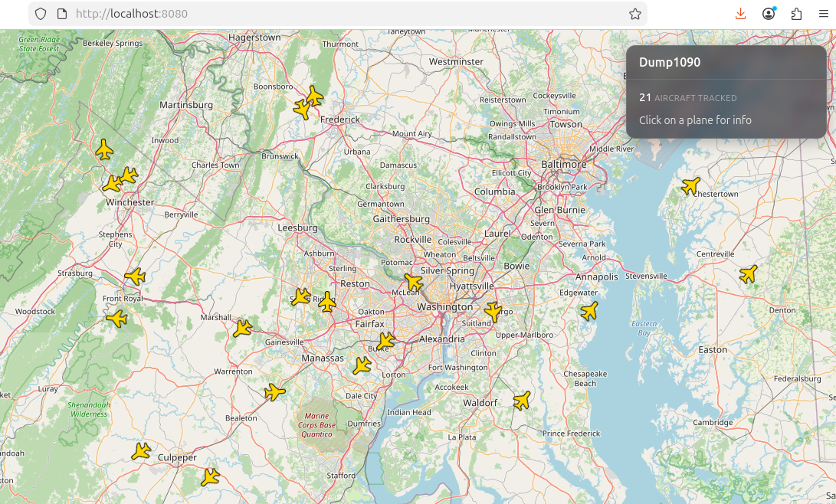Image resolution: width=836 pixels, height=504 pixels.
Task: Open the Firefox hamburger application menu
Action: pos(823,14)
